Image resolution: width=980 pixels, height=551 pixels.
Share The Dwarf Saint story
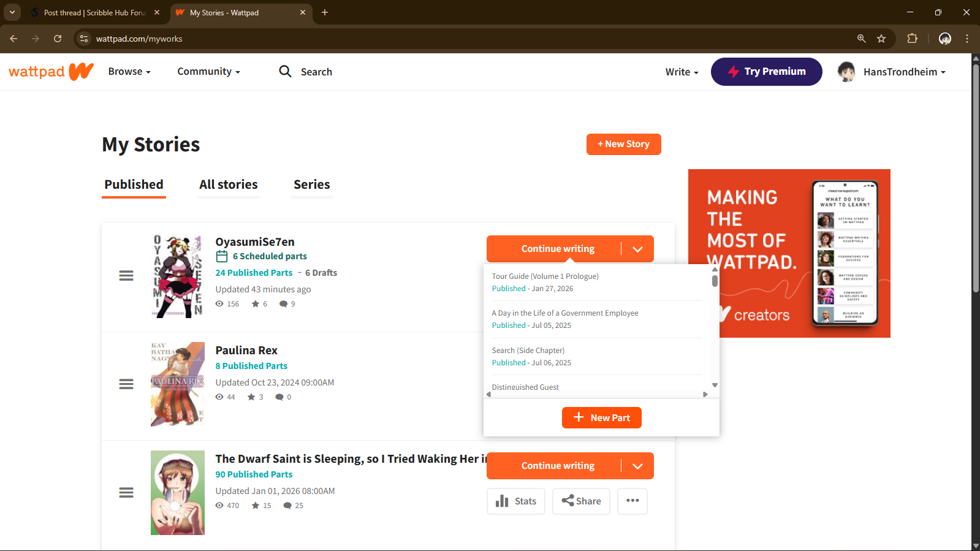(x=581, y=501)
